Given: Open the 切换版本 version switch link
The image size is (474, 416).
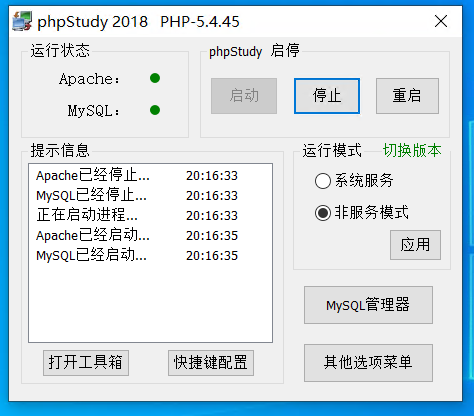Looking at the screenshot, I should coord(412,150).
